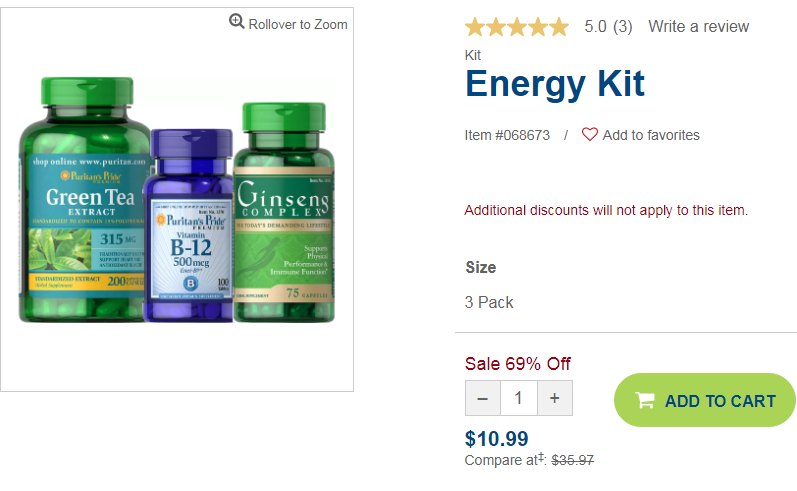
Task: Click the Ginseng Complex bottle
Action: click(x=284, y=212)
